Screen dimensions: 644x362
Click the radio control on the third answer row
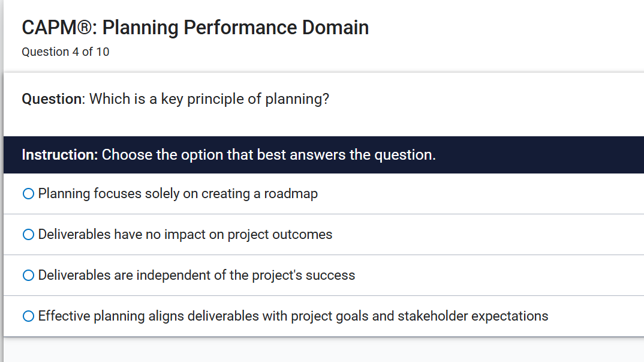[28, 275]
